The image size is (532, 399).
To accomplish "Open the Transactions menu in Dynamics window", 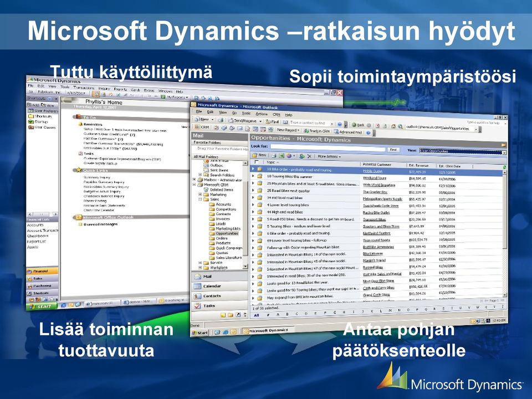I will point(84,88).
